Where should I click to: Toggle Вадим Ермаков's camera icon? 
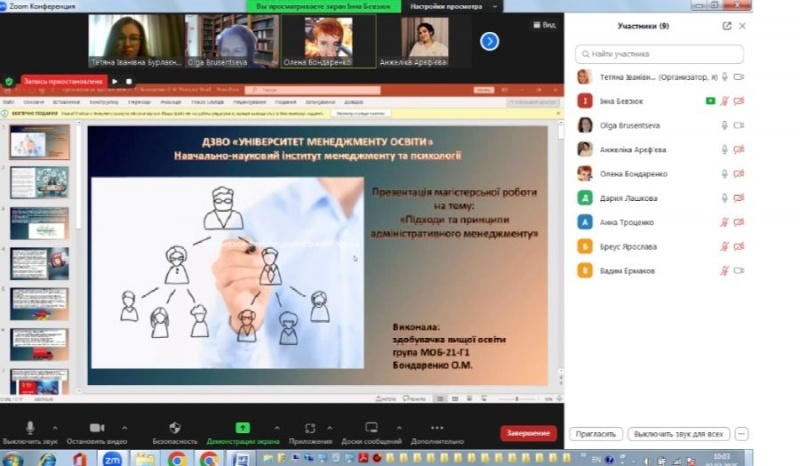click(739, 271)
